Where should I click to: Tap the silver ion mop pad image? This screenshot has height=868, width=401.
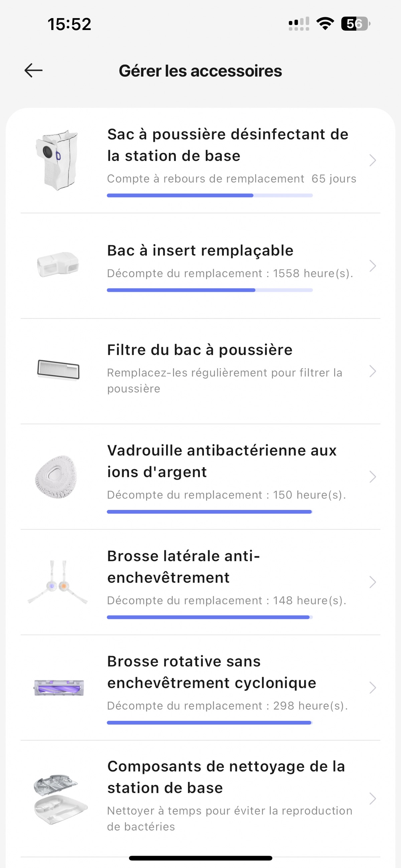[56, 476]
